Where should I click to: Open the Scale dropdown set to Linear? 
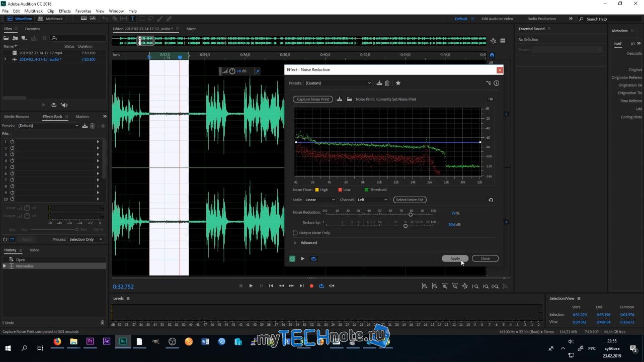tap(319, 200)
